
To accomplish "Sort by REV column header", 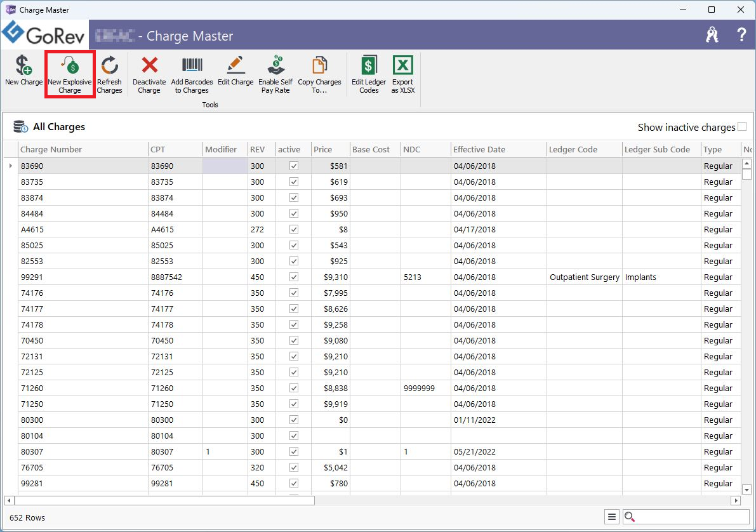I will coord(262,150).
